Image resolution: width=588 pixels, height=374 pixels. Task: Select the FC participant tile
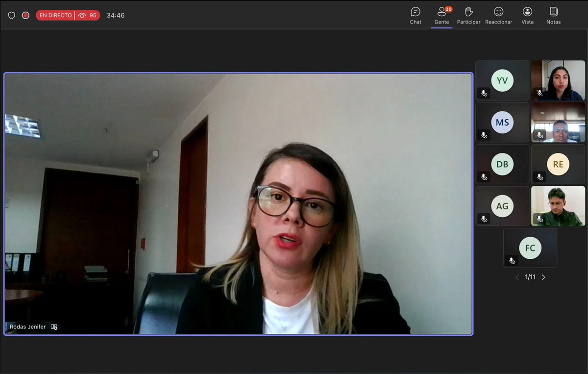(530, 248)
